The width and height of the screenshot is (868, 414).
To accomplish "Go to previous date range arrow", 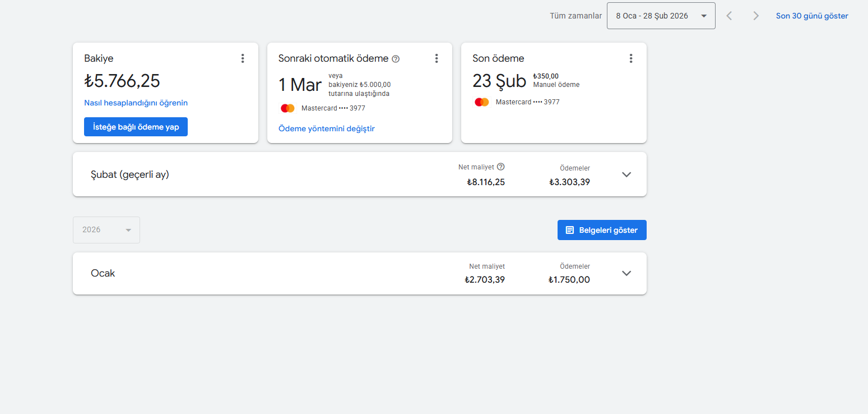I will (x=729, y=16).
